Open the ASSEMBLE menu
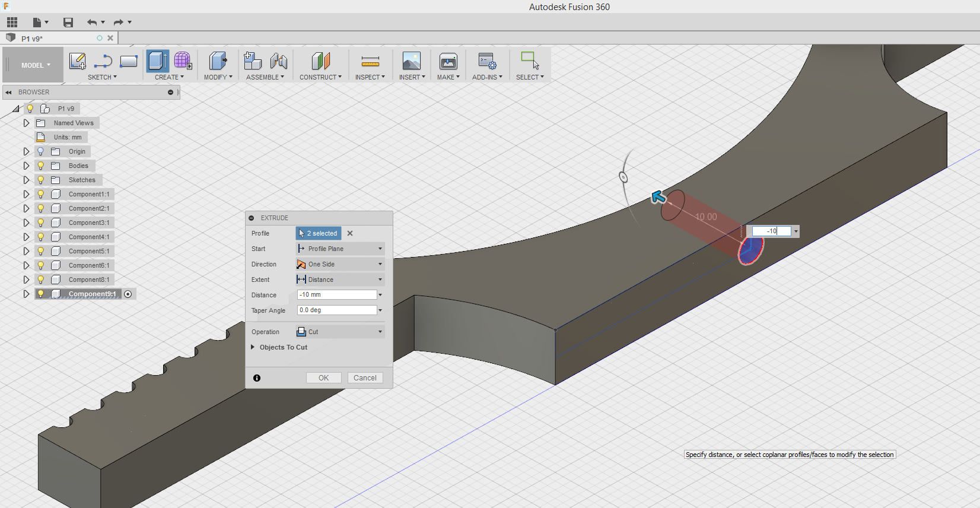This screenshot has height=508, width=980. pyautogui.click(x=265, y=77)
